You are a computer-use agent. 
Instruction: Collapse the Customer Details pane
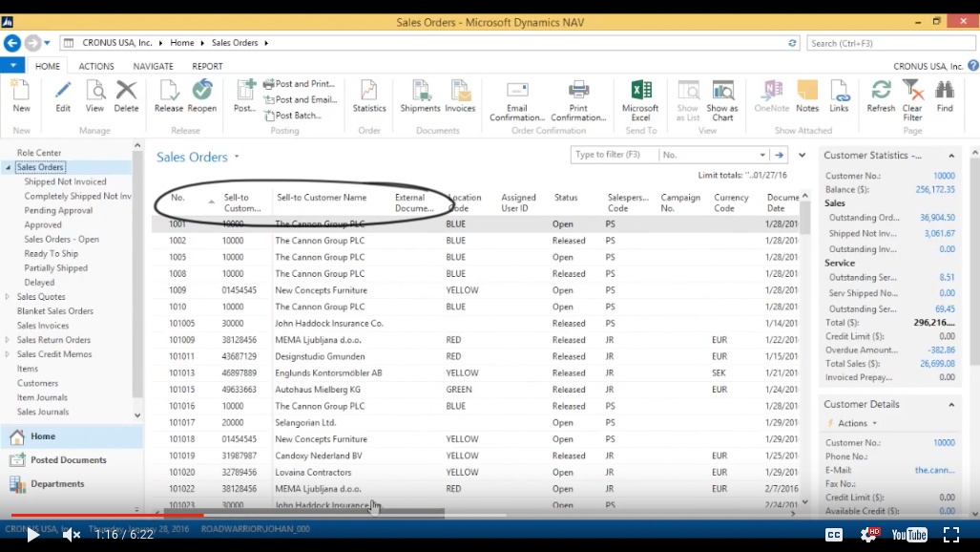tap(951, 405)
